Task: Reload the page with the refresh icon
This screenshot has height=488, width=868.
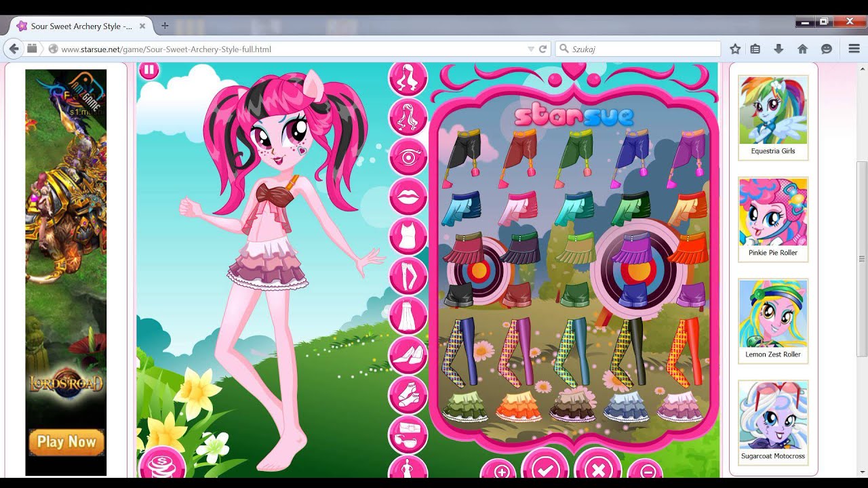Action: (x=542, y=49)
